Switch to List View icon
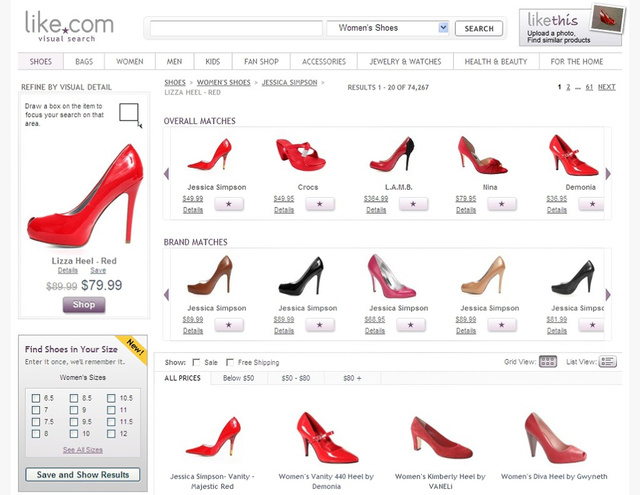This screenshot has height=495, width=640. [x=605, y=361]
